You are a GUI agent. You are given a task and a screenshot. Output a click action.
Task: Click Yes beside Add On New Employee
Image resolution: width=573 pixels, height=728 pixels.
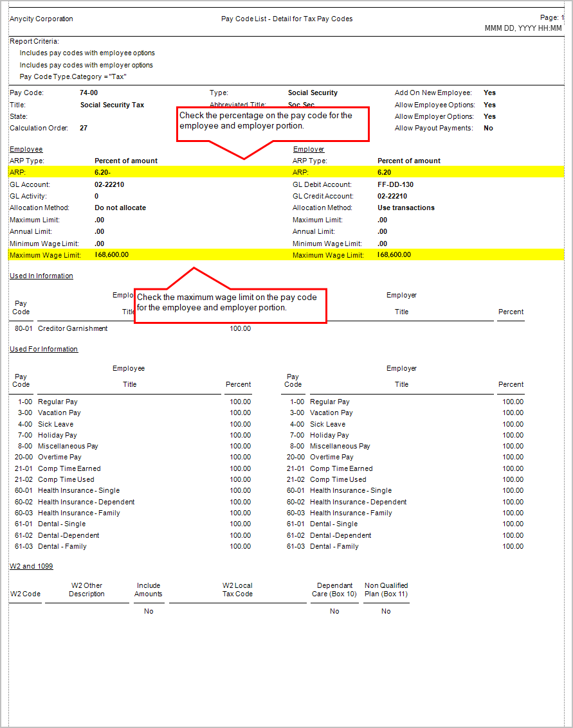[489, 93]
